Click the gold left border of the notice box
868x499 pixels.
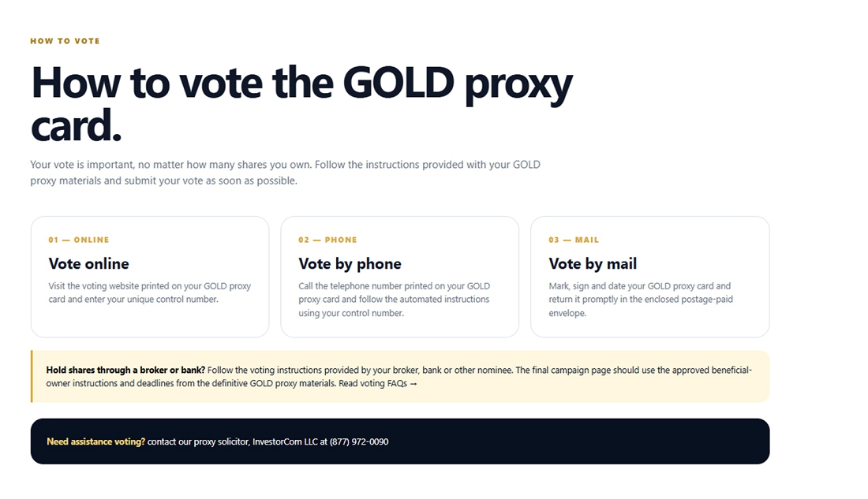(32, 376)
